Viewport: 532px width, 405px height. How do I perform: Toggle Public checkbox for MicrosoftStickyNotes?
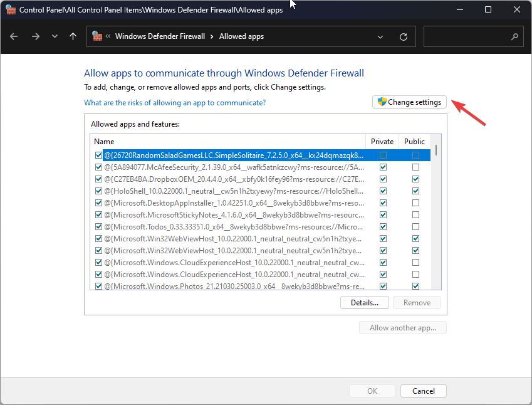coord(415,214)
